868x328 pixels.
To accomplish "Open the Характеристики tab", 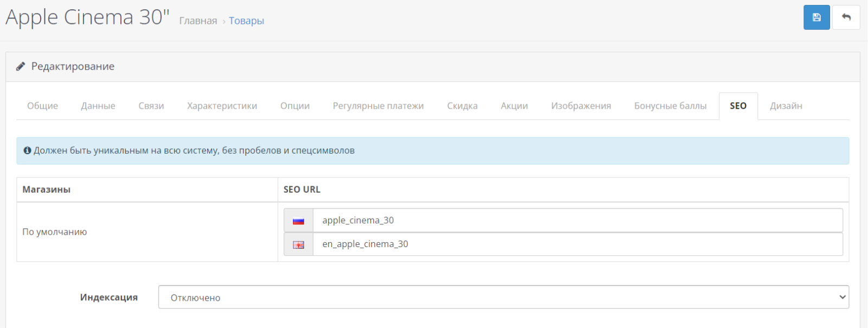I will point(222,106).
